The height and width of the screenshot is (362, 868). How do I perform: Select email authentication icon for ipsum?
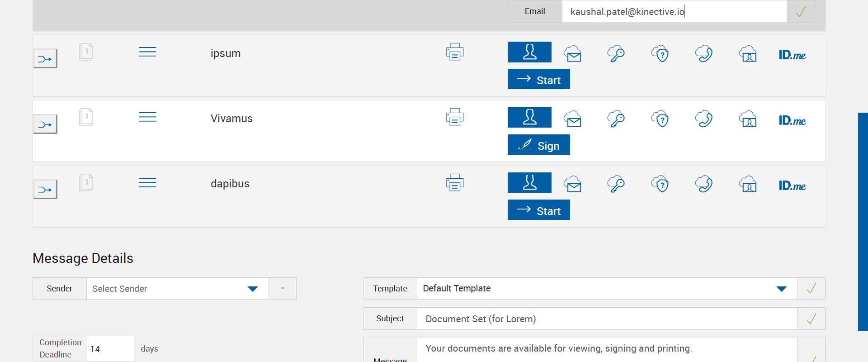(573, 54)
